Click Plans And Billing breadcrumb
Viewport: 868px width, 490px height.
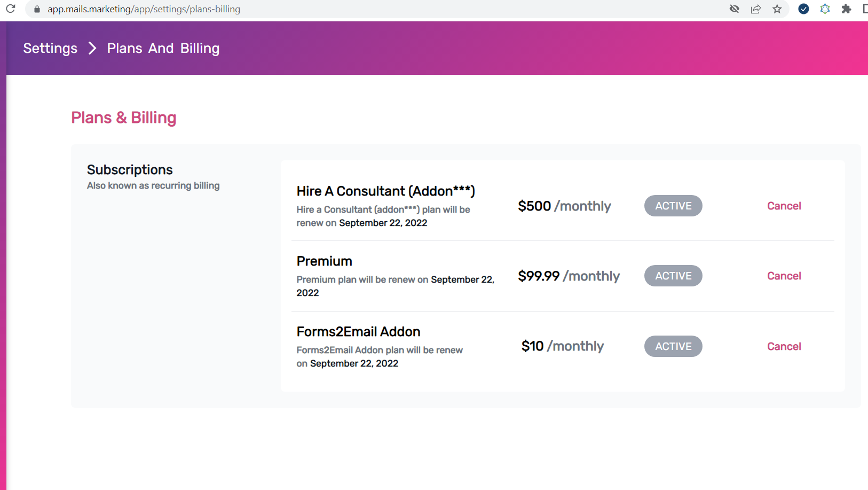pyautogui.click(x=163, y=48)
